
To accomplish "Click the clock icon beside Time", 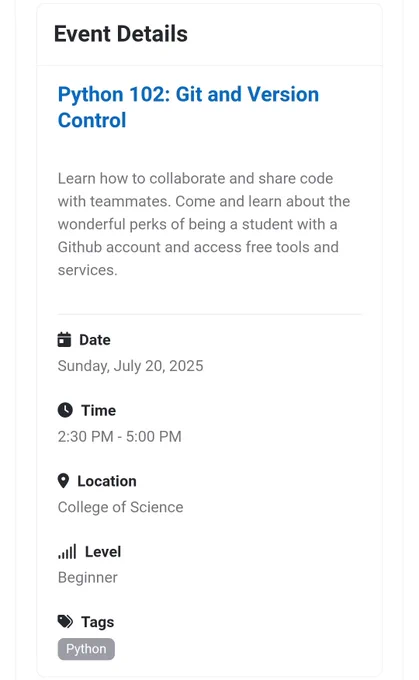I will pos(65,410).
